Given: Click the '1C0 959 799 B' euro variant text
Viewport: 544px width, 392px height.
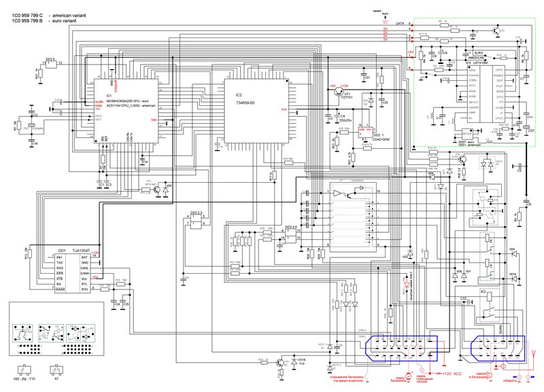Looking at the screenshot, I should coord(44,20).
